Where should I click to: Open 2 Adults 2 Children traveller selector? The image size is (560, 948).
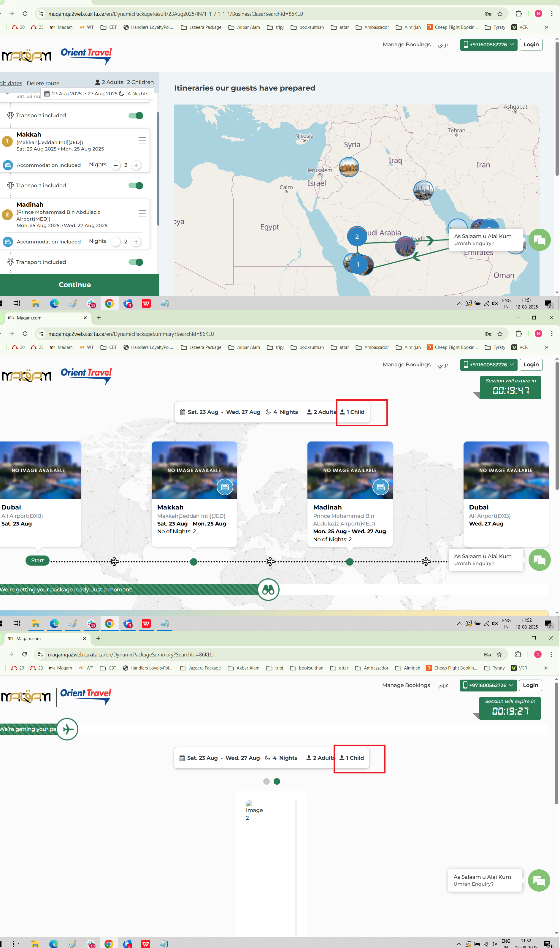click(125, 82)
